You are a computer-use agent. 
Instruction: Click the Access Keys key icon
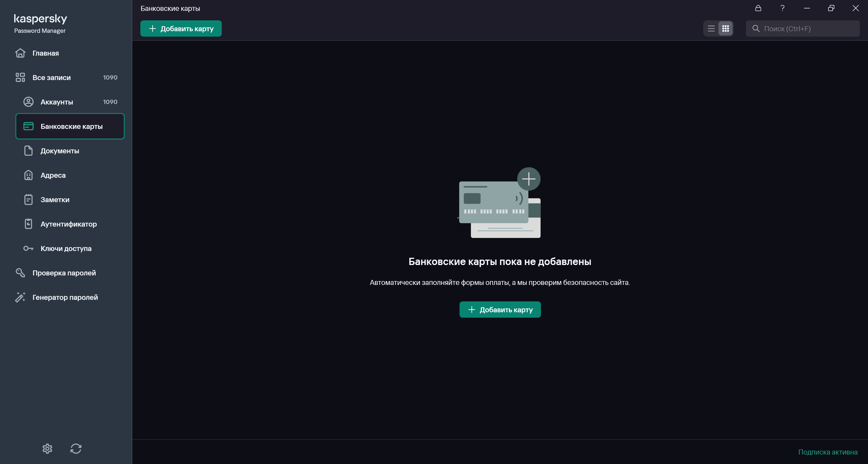coord(28,248)
